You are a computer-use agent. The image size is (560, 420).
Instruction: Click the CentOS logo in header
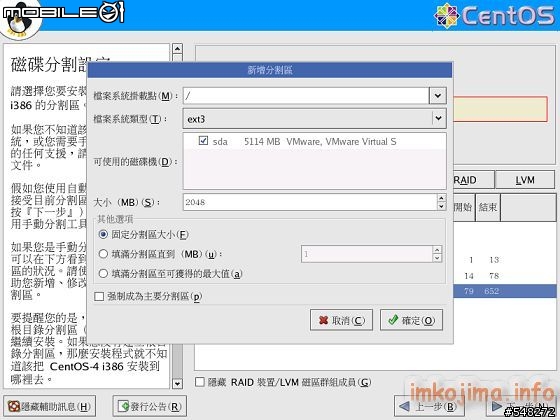(495, 15)
